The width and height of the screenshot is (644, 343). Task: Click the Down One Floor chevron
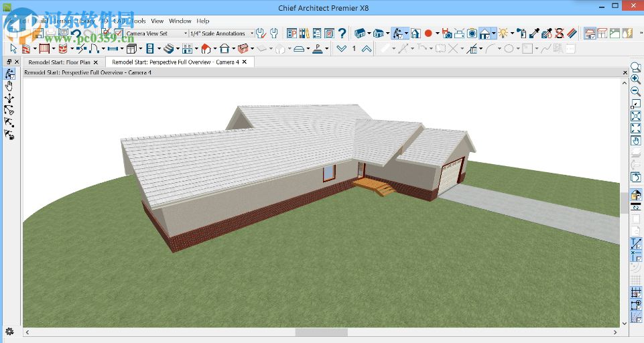click(x=341, y=49)
